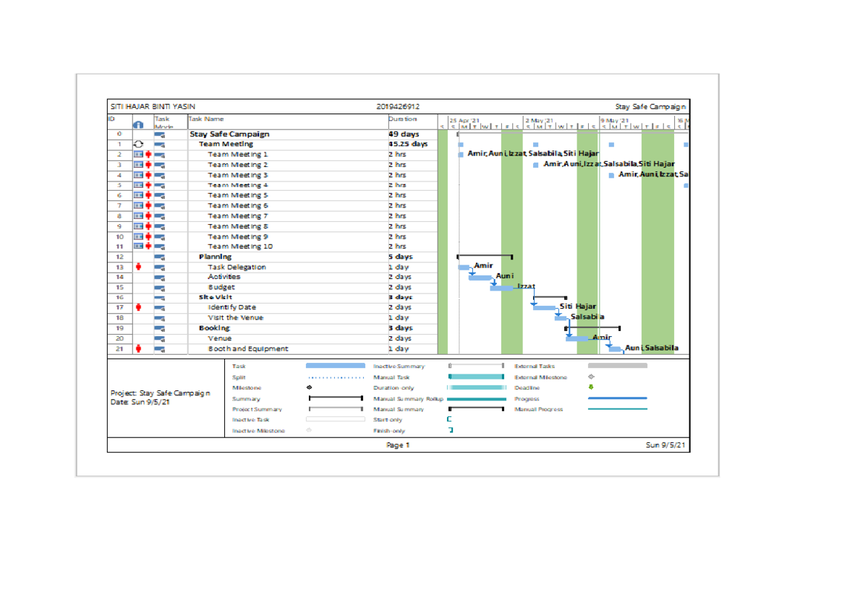Click the Duration column header
The image size is (868, 613).
point(403,119)
